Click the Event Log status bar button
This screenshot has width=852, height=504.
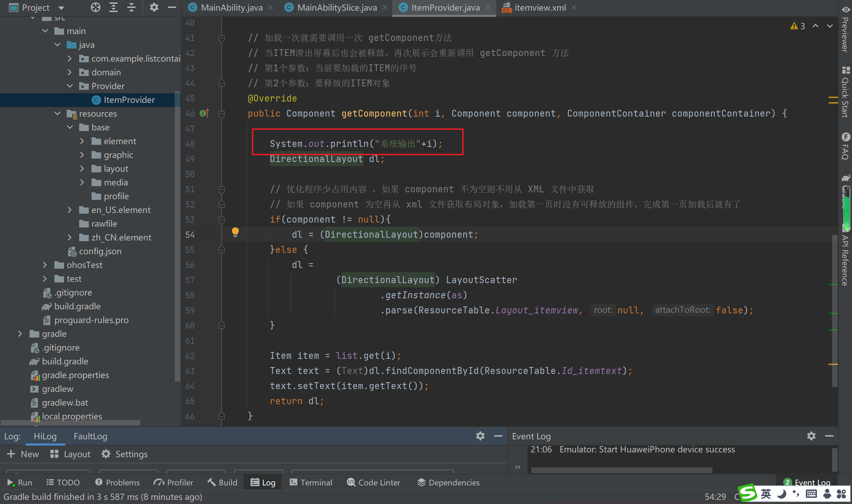(x=807, y=482)
